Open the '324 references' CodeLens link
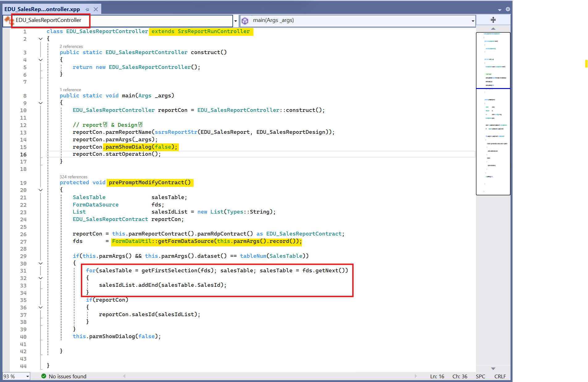 73,177
